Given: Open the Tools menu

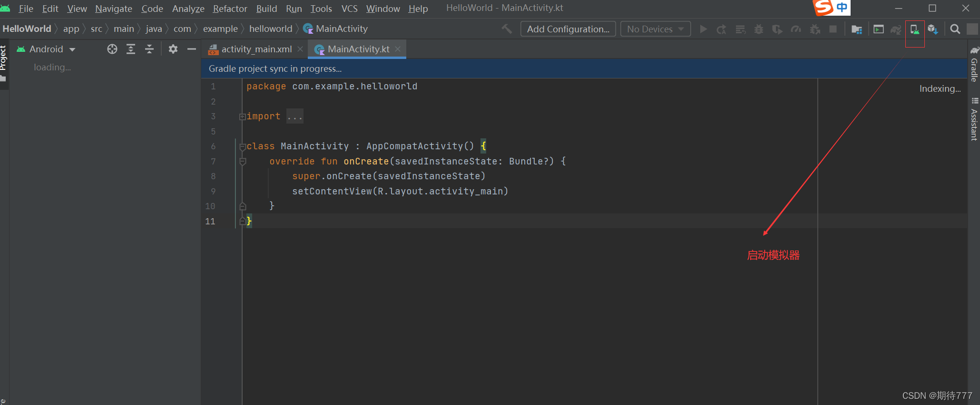Looking at the screenshot, I should (x=321, y=9).
